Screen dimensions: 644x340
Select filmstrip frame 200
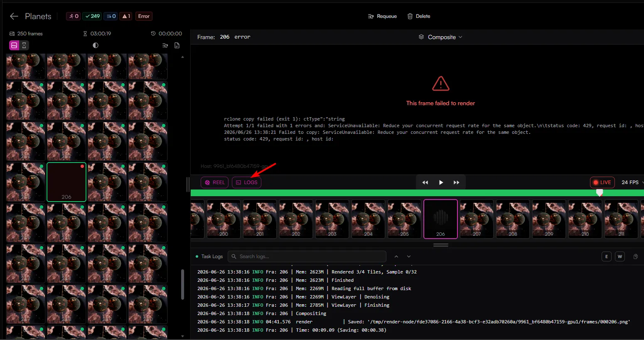224,219
